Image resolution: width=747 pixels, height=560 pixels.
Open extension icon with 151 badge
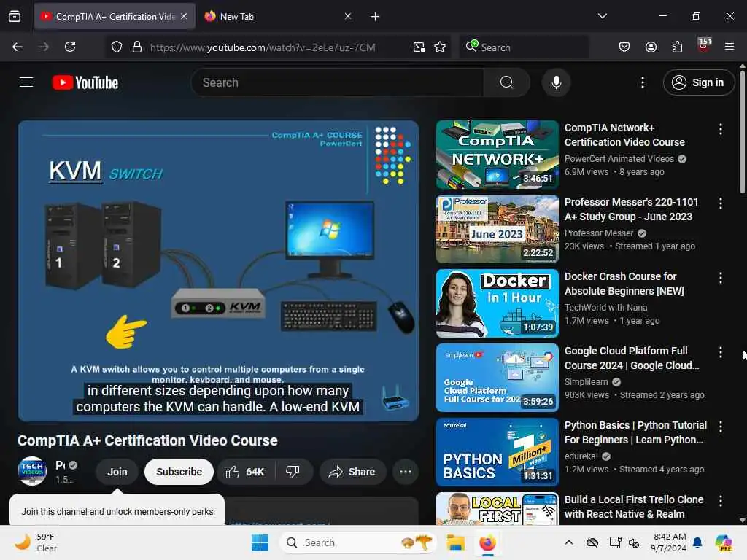pyautogui.click(x=704, y=46)
